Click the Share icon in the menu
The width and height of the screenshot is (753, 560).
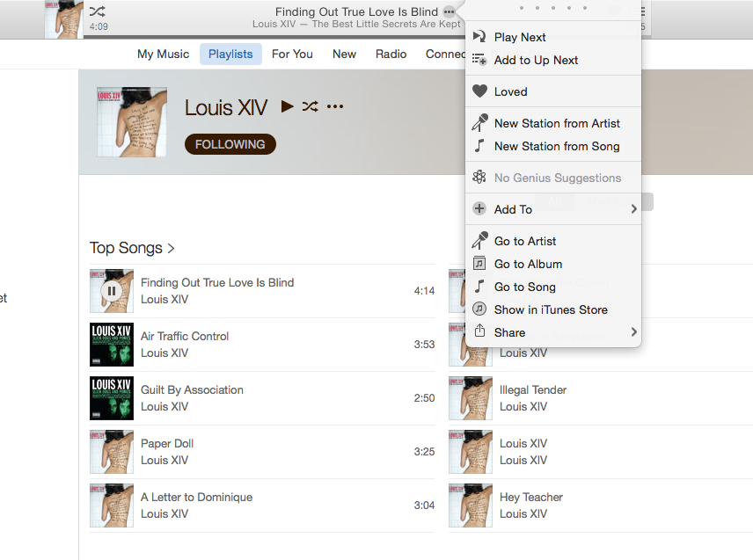coord(479,331)
